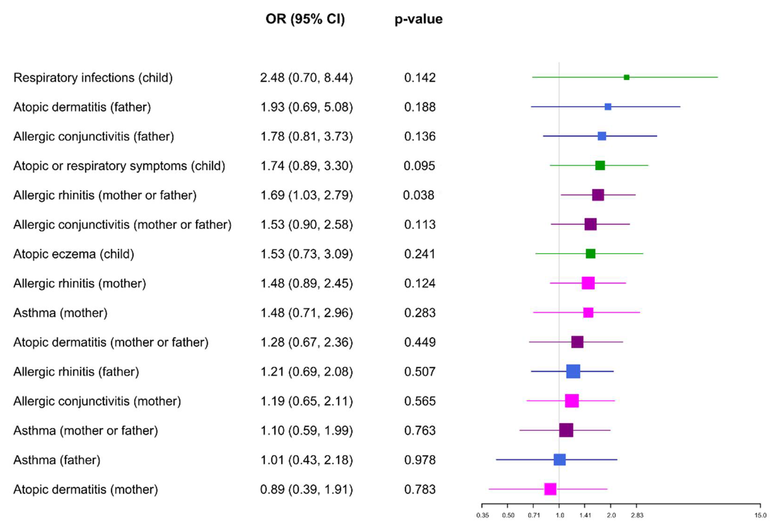Select the magenta marker for Atopic dermatitis (mother)
Viewport: 776px width, 532px height.
click(x=550, y=489)
